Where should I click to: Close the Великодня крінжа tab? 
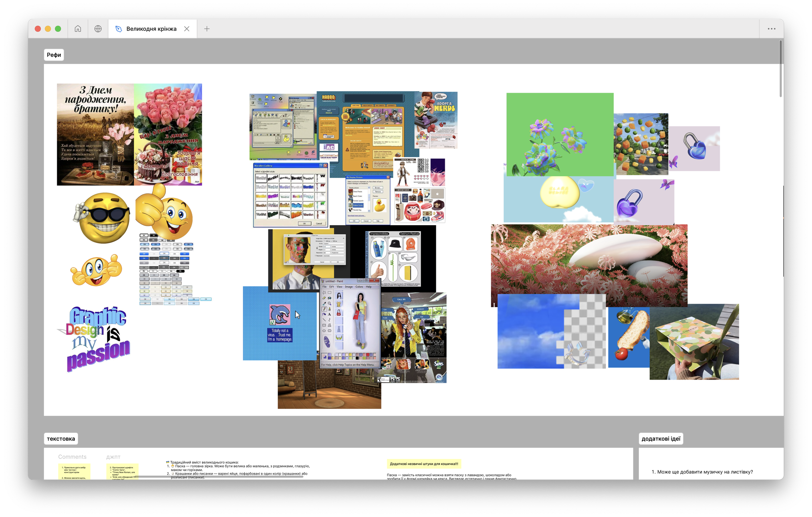[x=187, y=29]
